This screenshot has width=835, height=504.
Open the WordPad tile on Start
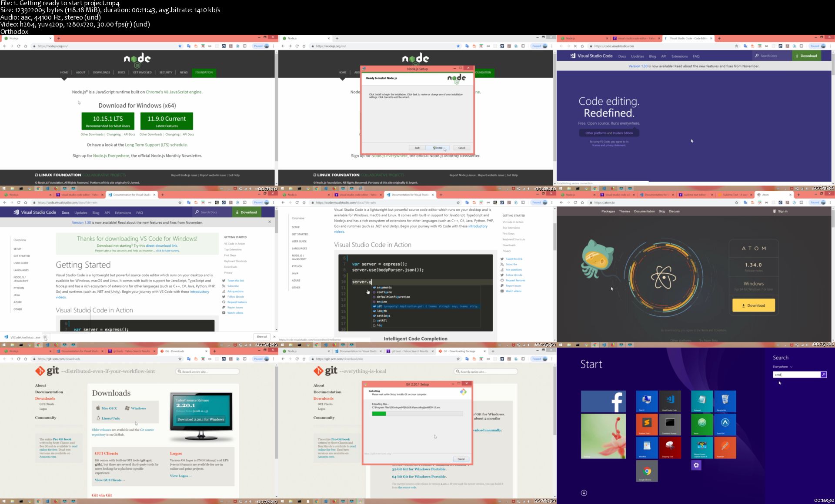pyautogui.click(x=646, y=448)
